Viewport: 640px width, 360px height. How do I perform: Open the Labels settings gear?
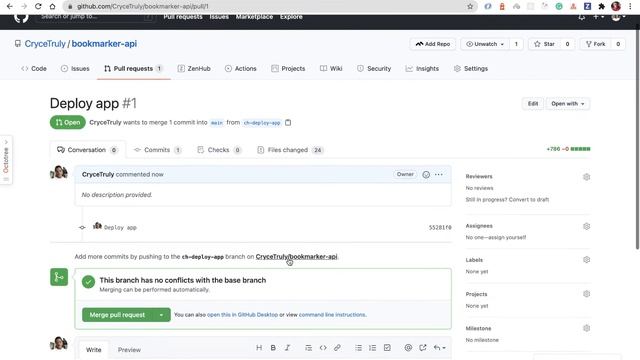(587, 260)
